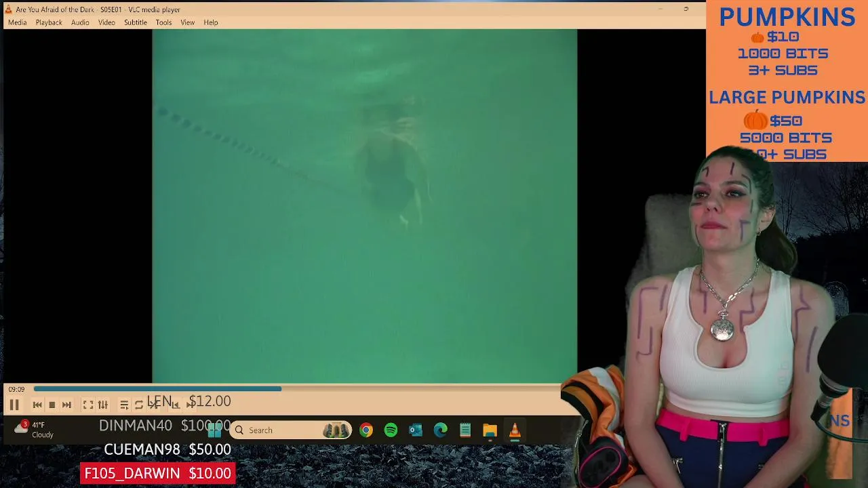Viewport: 868px width, 488px height.
Task: Click the 5000 BITS text
Action: tap(786, 138)
